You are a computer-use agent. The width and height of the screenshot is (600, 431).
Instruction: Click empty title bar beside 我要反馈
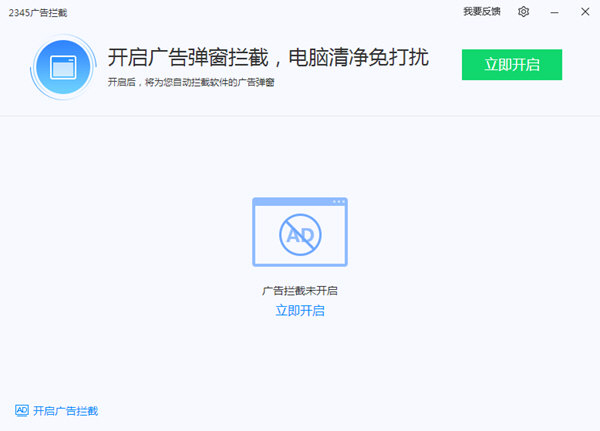[x=300, y=12]
